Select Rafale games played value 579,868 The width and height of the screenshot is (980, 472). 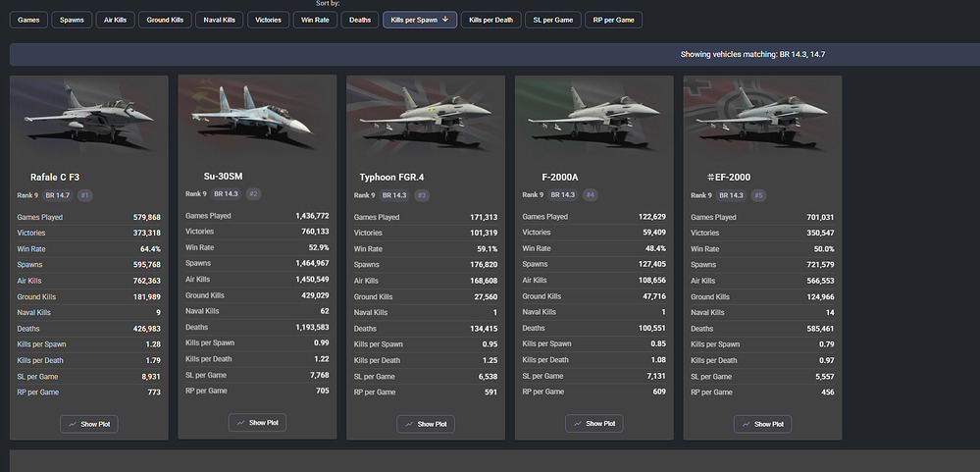147,218
